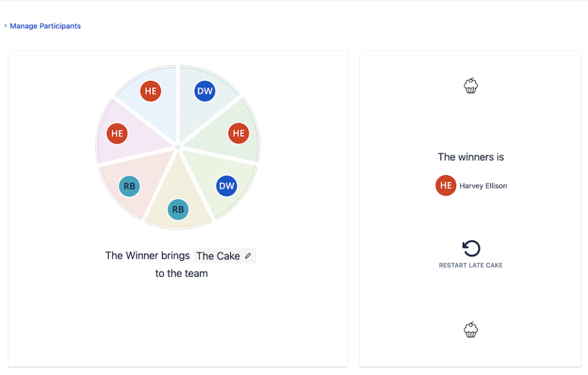Screen dimensions: 588x375
Task: Select the RB avatar in the pink slice
Action: pos(129,186)
